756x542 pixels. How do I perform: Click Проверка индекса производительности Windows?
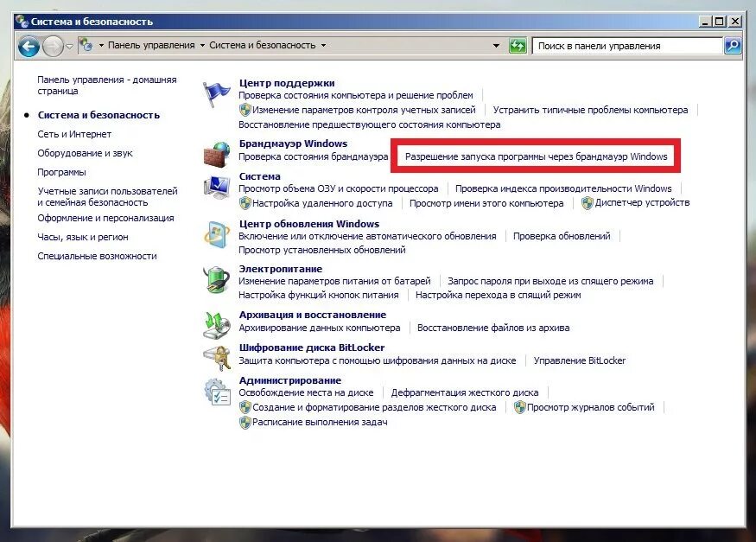(x=563, y=188)
